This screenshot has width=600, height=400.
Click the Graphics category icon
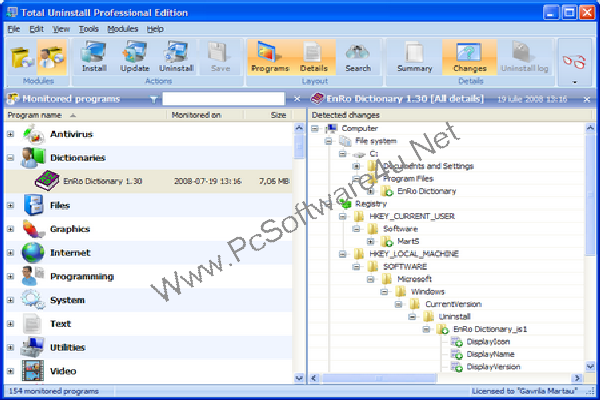coord(33,229)
